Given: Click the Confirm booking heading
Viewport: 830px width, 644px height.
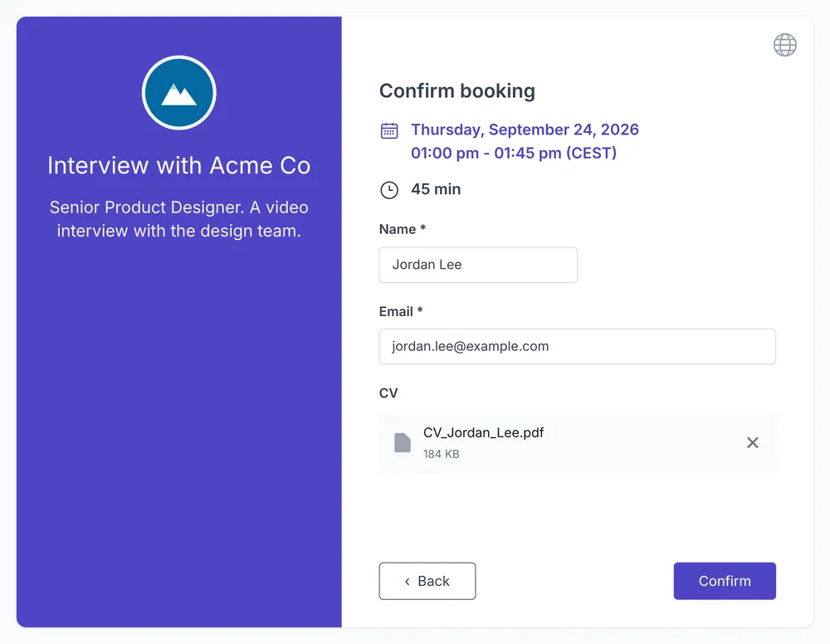Looking at the screenshot, I should [456, 91].
